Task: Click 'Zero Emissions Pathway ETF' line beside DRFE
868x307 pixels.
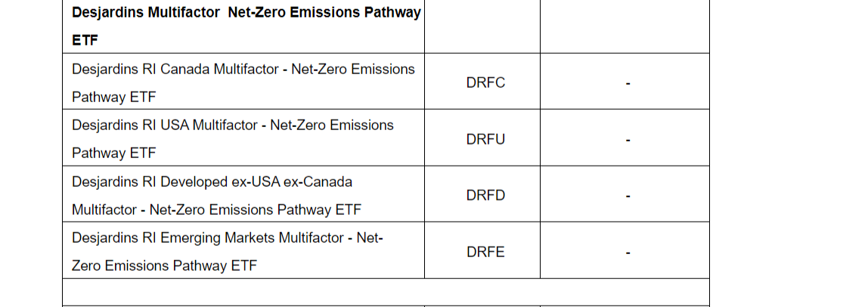Action: [x=164, y=265]
